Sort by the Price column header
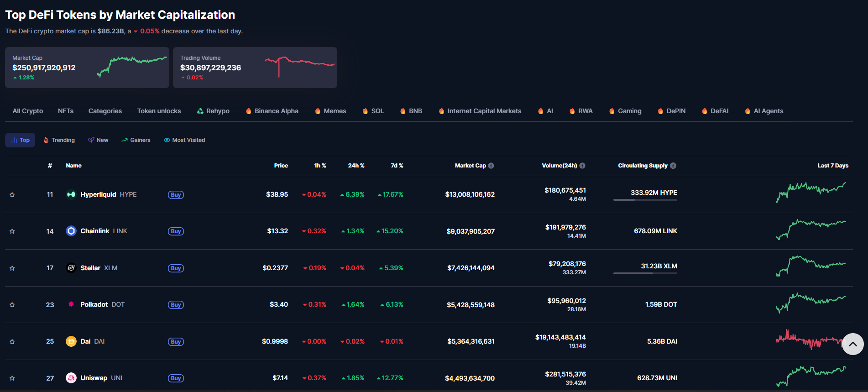Image resolution: width=868 pixels, height=392 pixels. pyautogui.click(x=281, y=166)
